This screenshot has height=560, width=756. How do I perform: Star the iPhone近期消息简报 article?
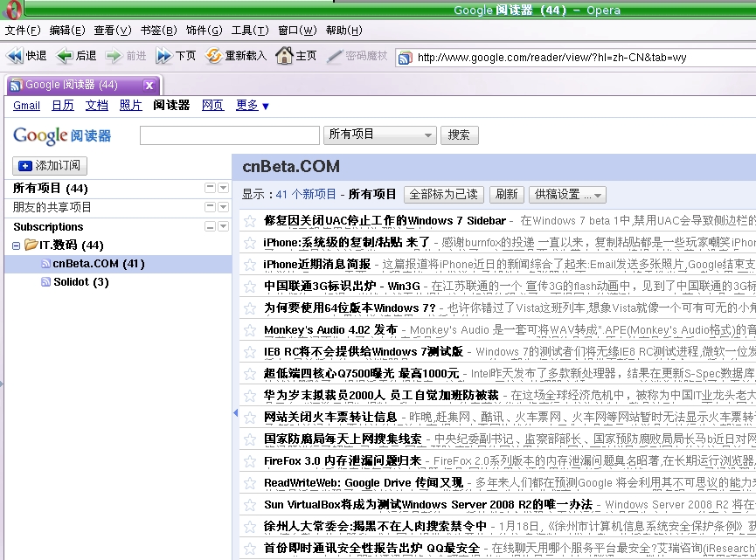click(x=250, y=265)
